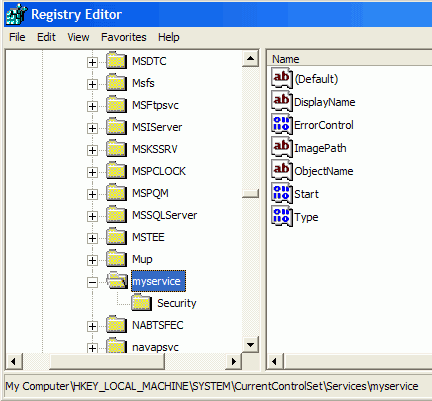432x401 pixels.
Task: Click the DisplayName string value icon
Action: 282,101
